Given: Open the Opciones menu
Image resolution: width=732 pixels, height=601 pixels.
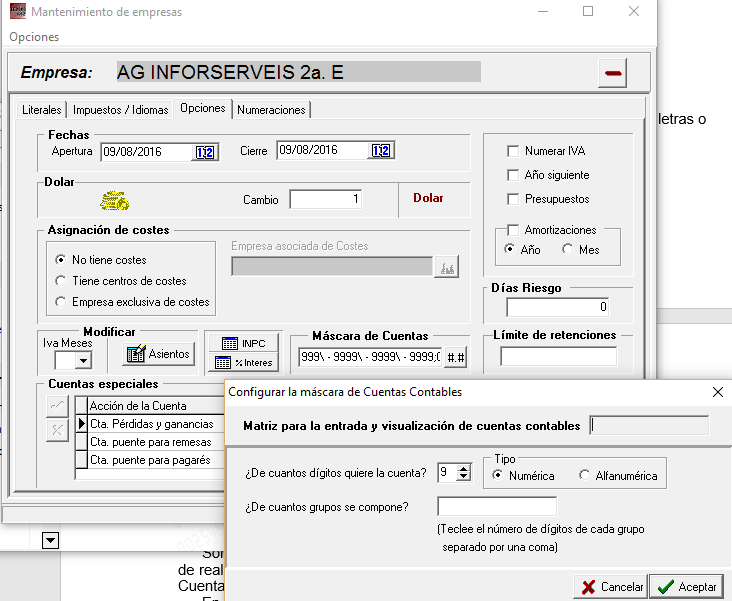Looking at the screenshot, I should click(x=34, y=37).
